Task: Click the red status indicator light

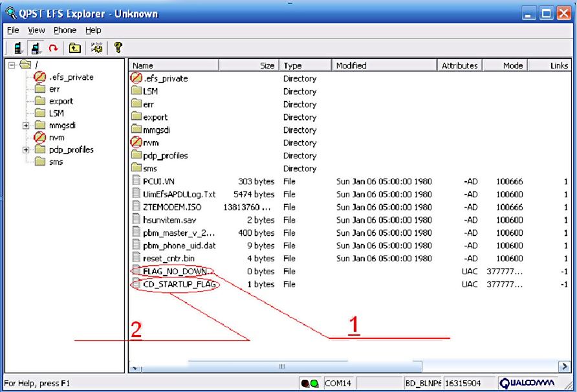Action: [305, 384]
